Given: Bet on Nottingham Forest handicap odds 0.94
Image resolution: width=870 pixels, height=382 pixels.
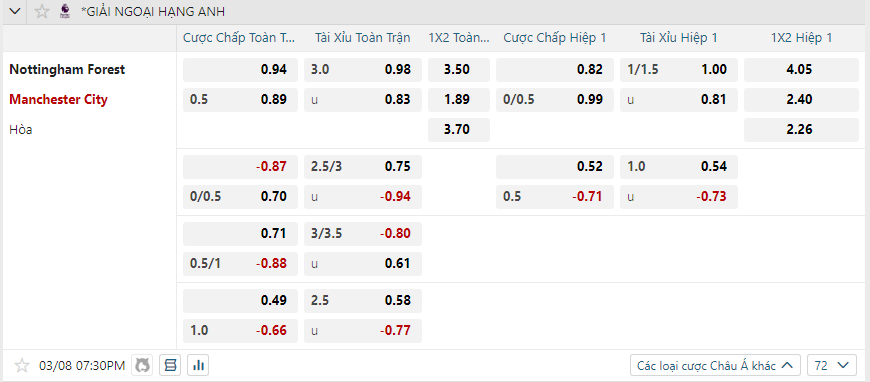Looking at the screenshot, I should (240, 70).
